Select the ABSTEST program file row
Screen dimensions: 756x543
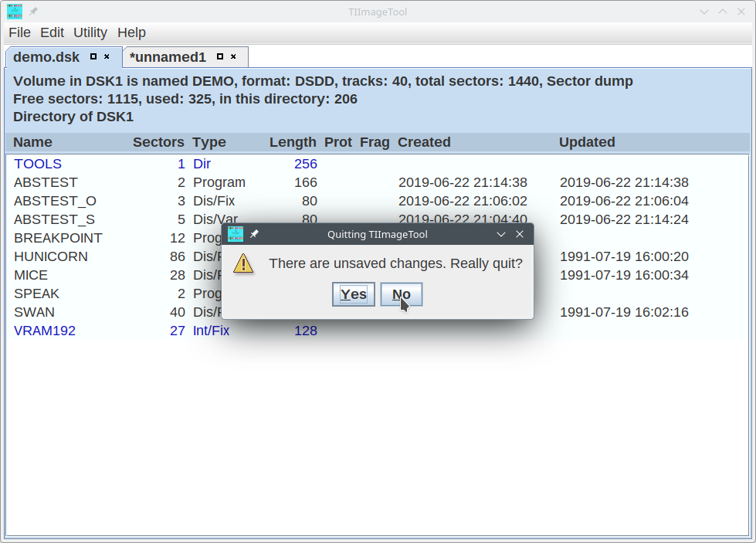[46, 182]
